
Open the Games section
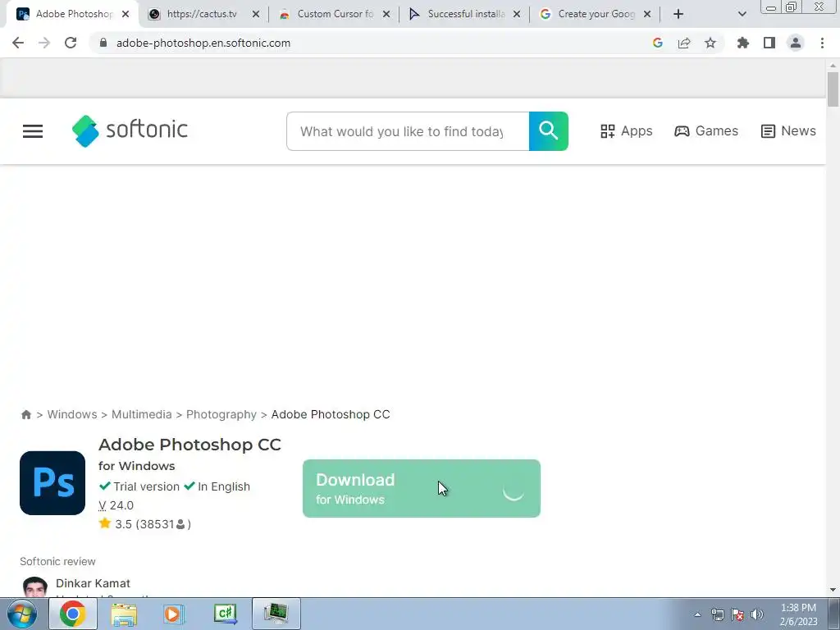tap(706, 131)
